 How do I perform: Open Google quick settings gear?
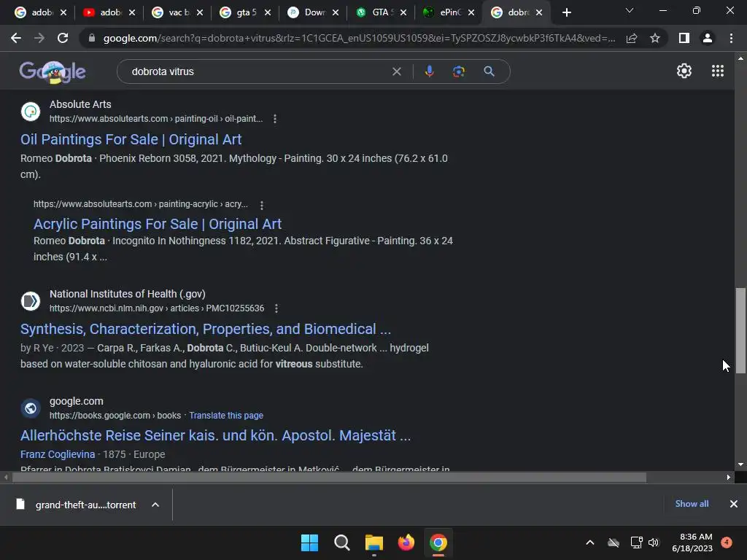tap(684, 71)
